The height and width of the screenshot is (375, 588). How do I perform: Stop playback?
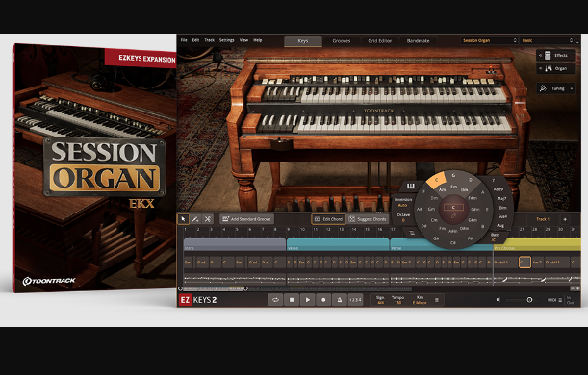tap(292, 300)
